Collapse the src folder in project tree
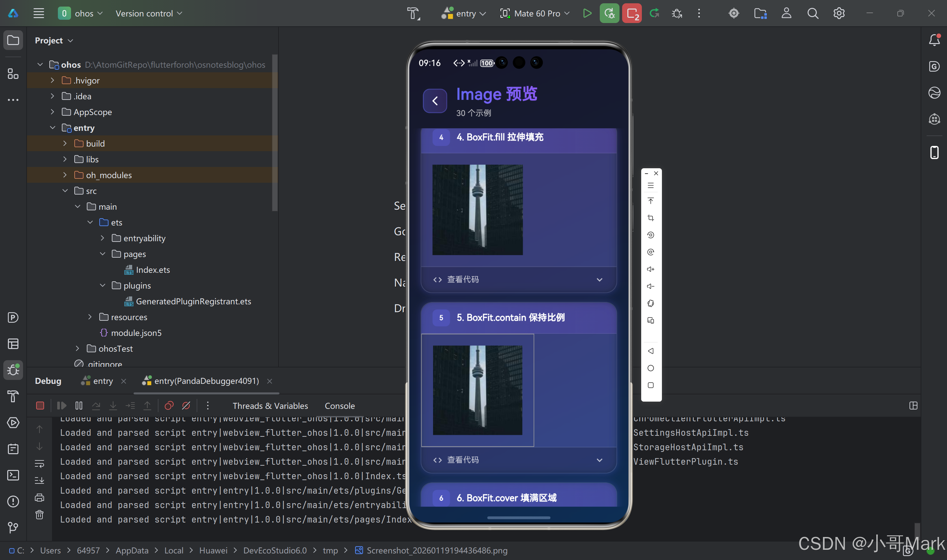 tap(65, 191)
